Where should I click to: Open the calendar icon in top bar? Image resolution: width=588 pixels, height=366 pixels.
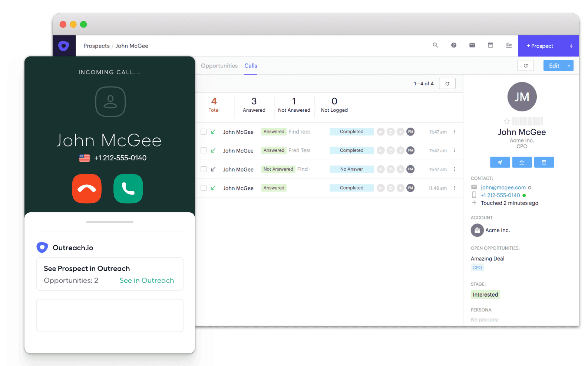[490, 45]
